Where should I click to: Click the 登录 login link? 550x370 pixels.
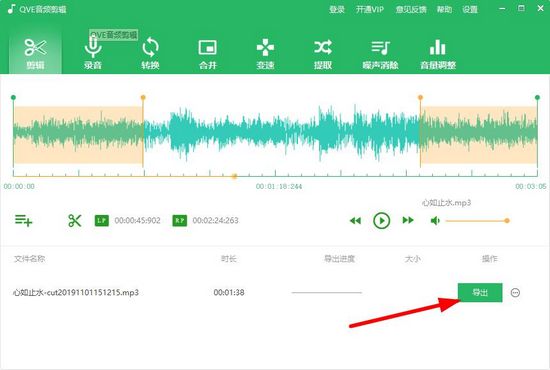(337, 9)
